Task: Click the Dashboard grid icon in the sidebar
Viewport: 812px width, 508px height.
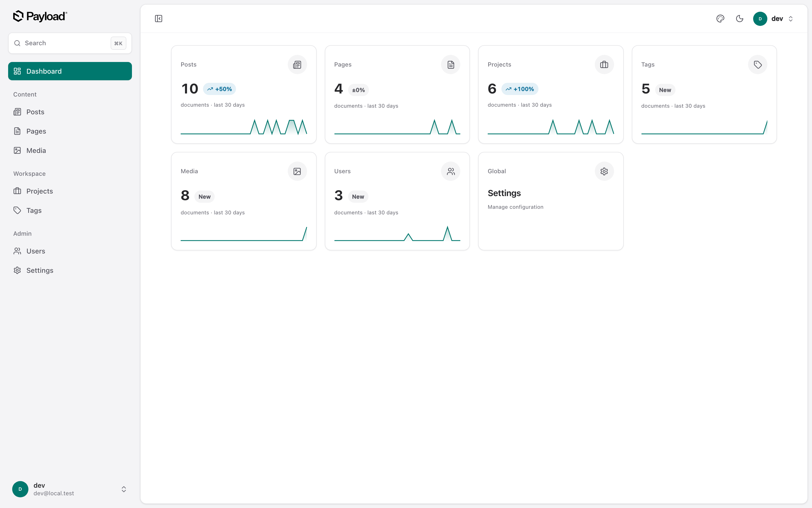Action: [17, 71]
